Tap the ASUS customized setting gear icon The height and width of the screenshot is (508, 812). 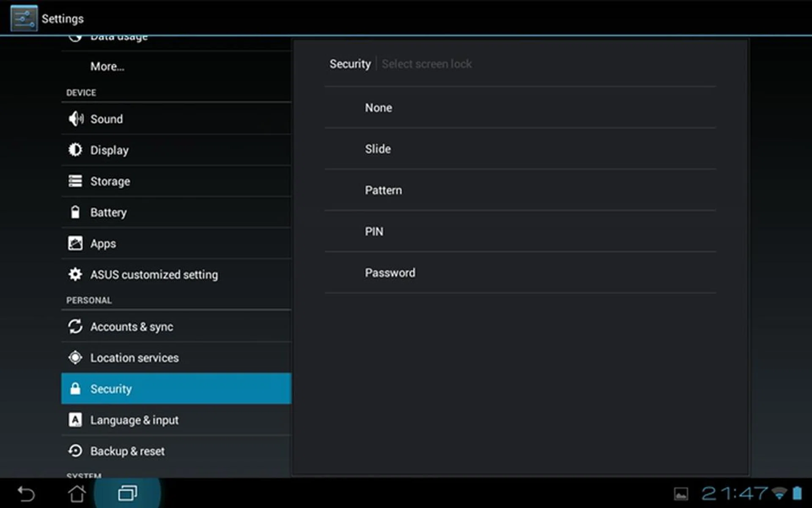pyautogui.click(x=75, y=274)
